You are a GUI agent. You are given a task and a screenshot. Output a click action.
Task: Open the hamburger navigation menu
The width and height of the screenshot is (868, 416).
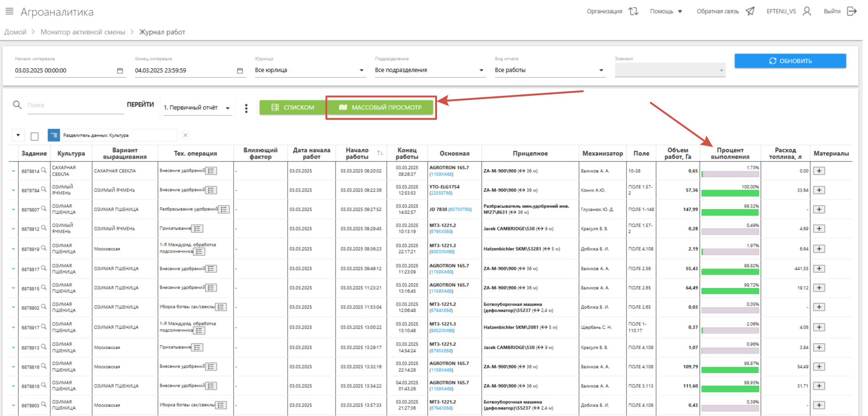tap(9, 11)
